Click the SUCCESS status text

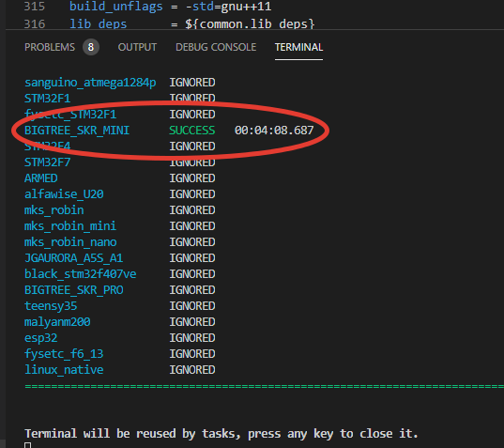coord(192,131)
